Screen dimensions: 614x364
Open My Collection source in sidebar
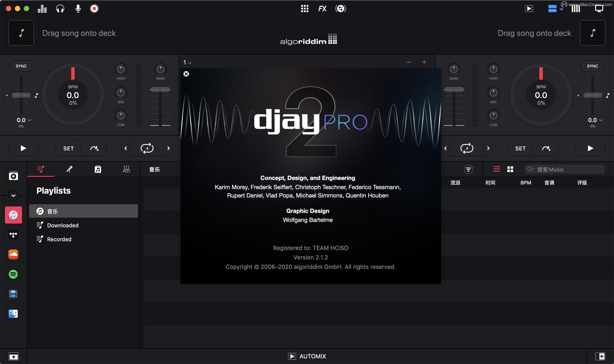[13, 176]
